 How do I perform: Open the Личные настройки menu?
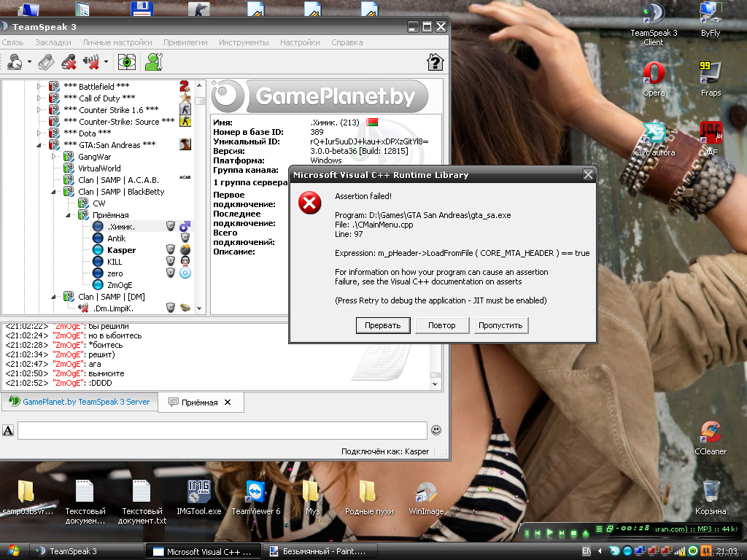117,42
